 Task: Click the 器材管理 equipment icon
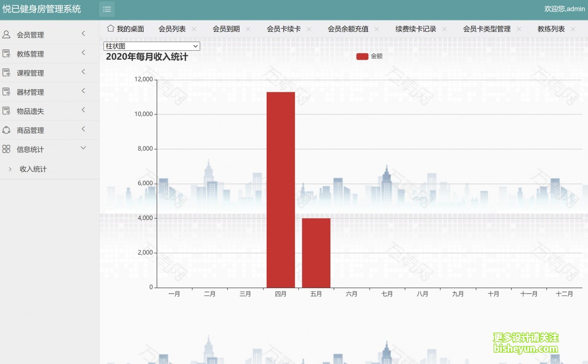coord(6,92)
